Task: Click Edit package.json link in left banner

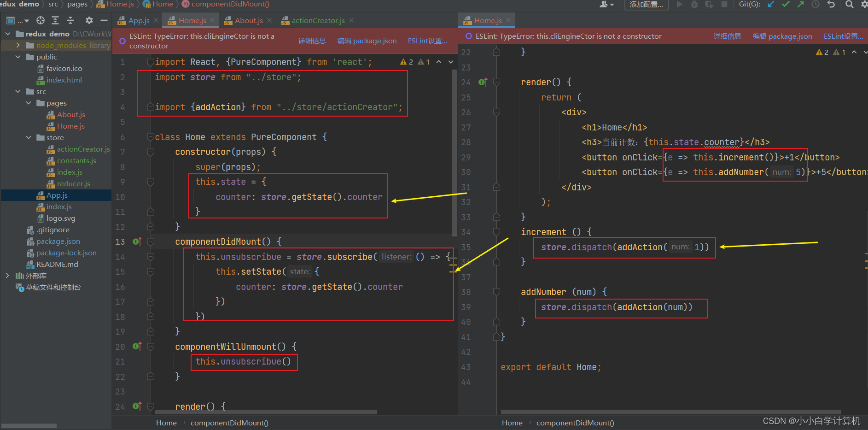Action: [x=367, y=41]
